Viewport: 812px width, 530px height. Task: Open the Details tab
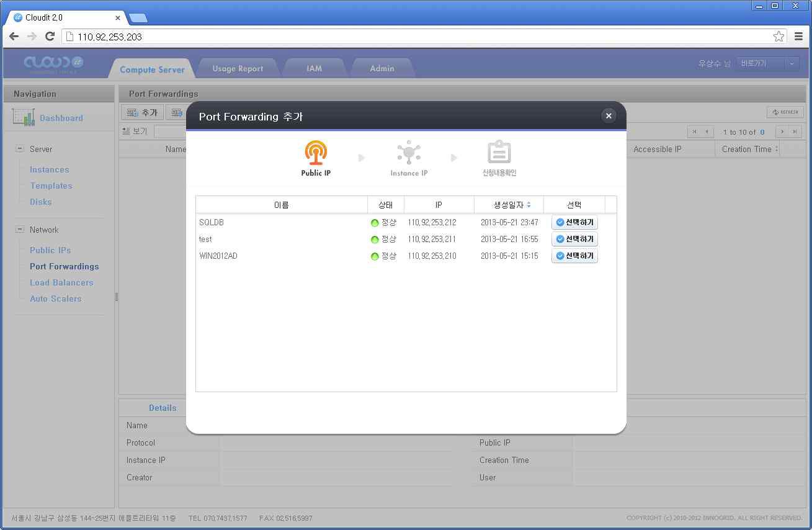pyautogui.click(x=163, y=408)
